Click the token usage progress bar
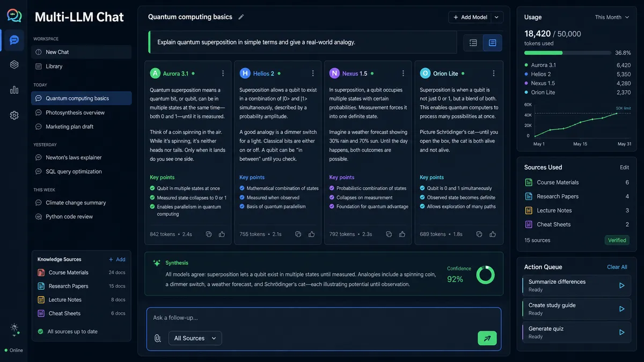 (568, 53)
